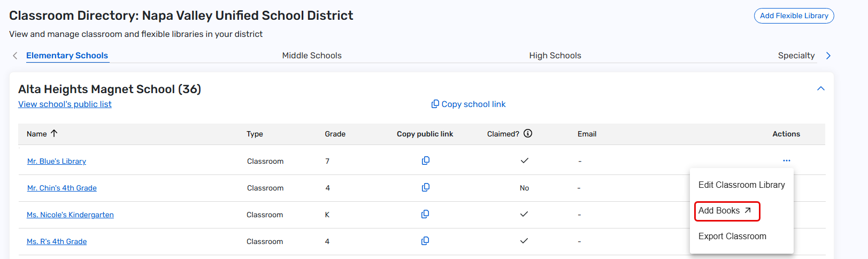Click the Type column header

click(x=255, y=134)
